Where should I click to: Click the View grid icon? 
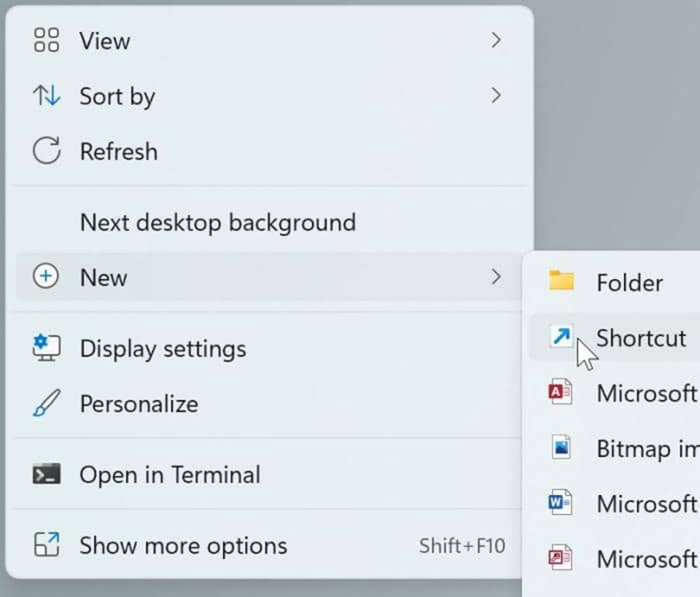coord(46,41)
